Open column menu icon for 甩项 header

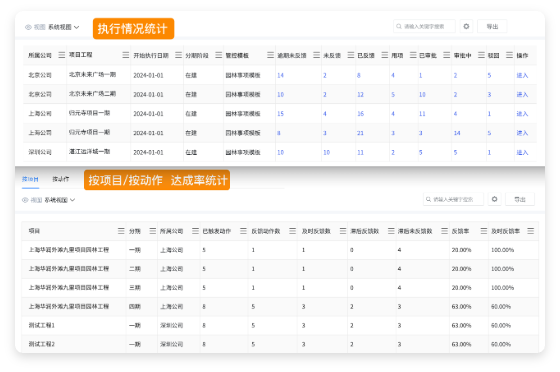tap(413, 55)
